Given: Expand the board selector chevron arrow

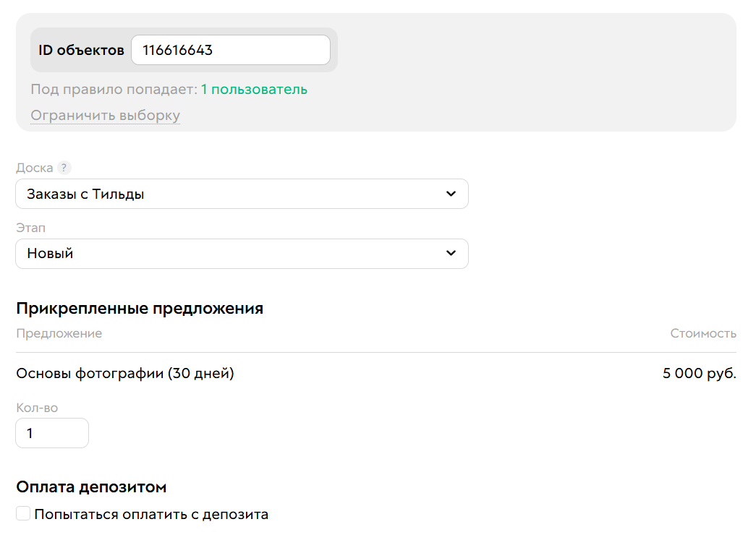Looking at the screenshot, I should click(x=451, y=194).
